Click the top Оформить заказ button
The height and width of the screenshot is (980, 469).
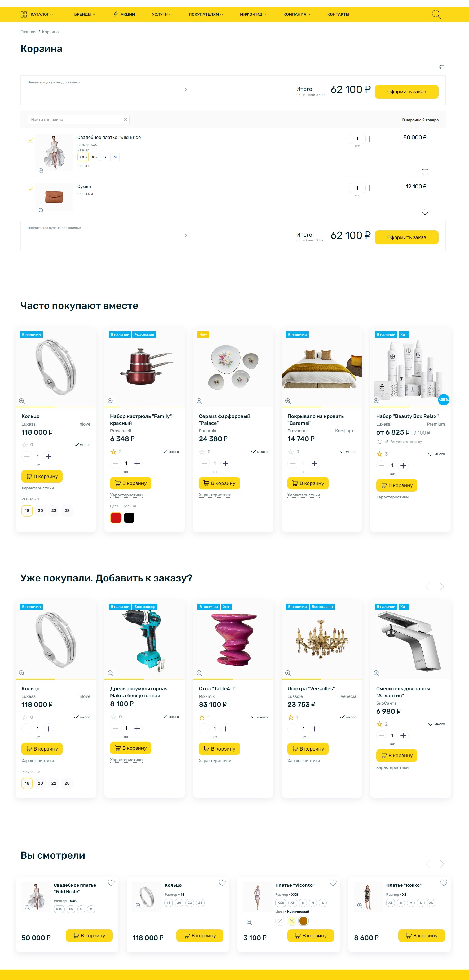pos(406,92)
